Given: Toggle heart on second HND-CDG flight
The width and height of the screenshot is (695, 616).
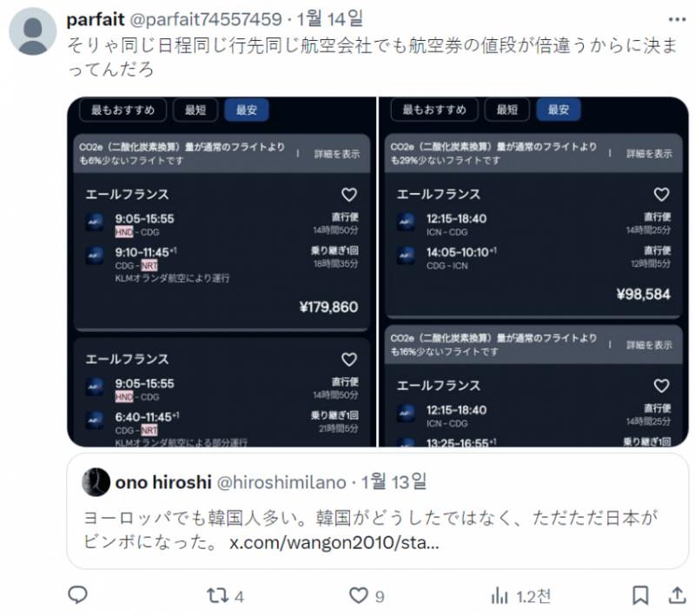Looking at the screenshot, I should [349, 360].
